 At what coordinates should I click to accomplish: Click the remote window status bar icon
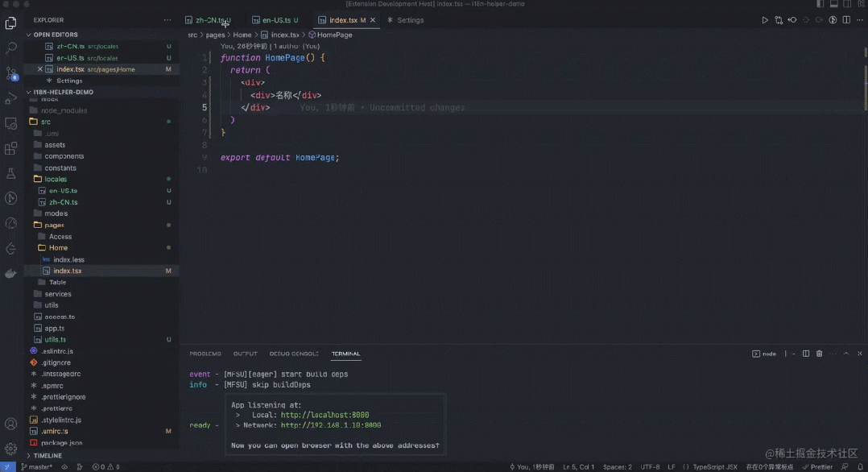[8, 467]
